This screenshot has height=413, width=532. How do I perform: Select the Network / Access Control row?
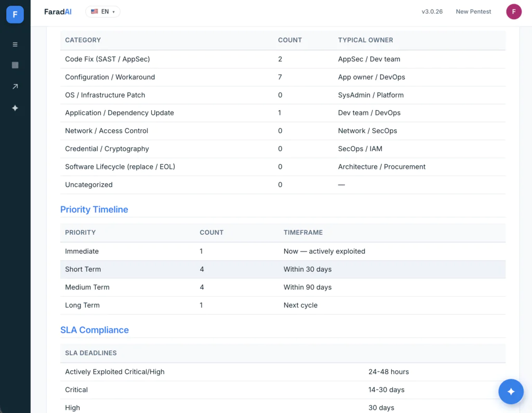[283, 130]
